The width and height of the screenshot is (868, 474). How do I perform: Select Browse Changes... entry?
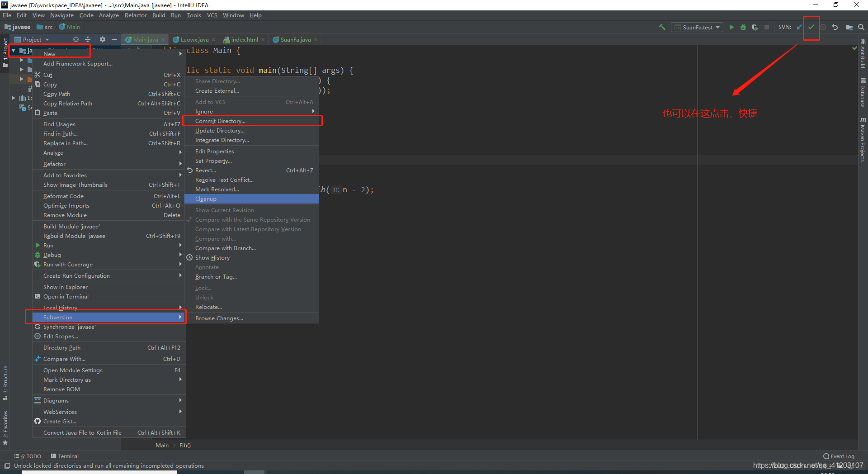pyautogui.click(x=251, y=318)
